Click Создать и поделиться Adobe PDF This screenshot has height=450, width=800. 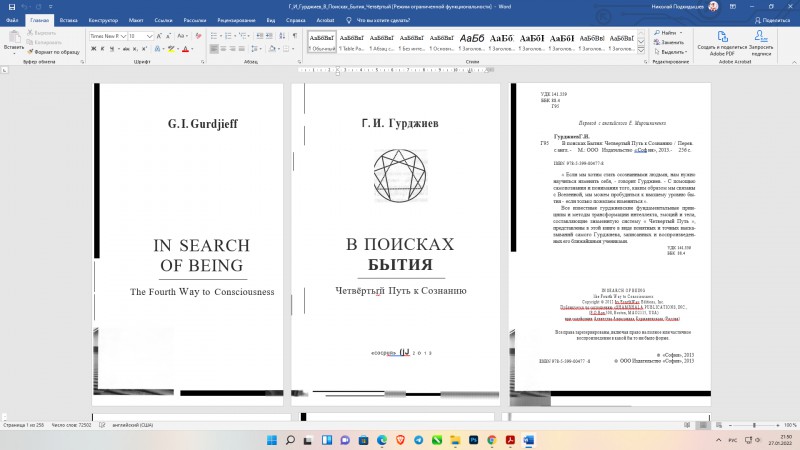click(x=722, y=43)
